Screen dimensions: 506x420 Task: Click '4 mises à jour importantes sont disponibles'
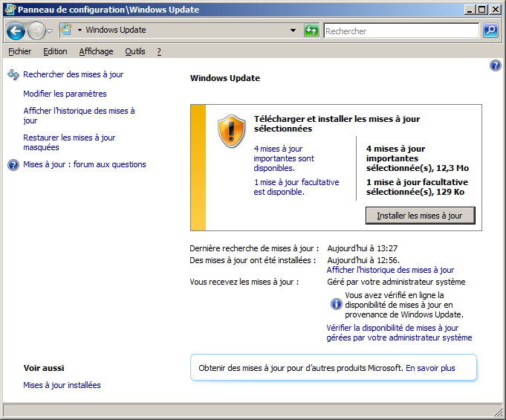284,158
